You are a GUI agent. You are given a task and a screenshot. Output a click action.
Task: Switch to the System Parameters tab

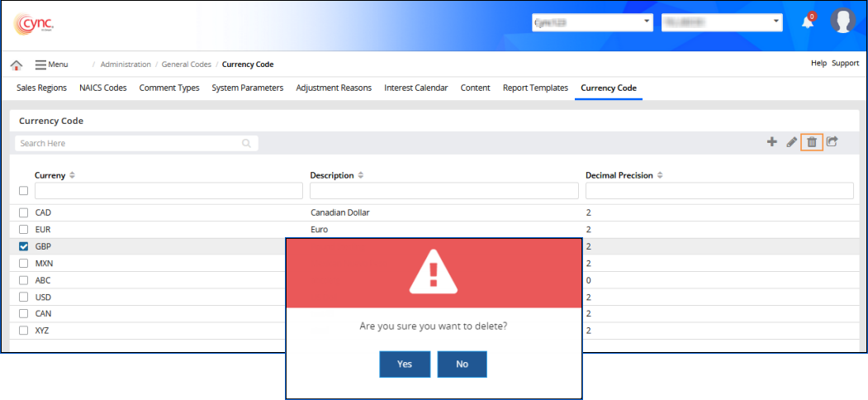tap(247, 88)
